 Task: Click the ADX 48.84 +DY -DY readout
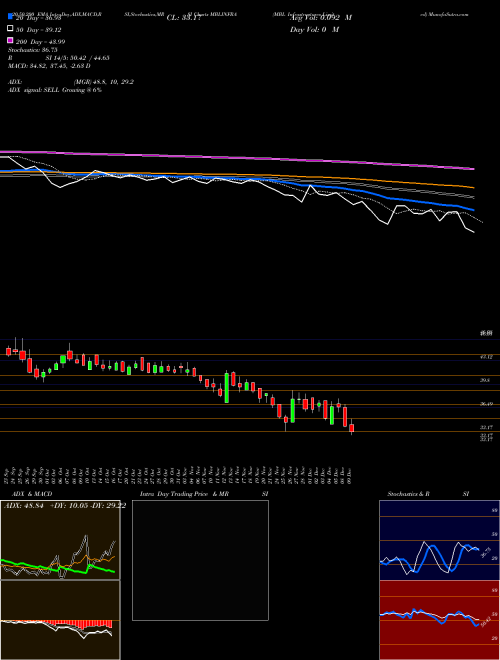[65, 506]
